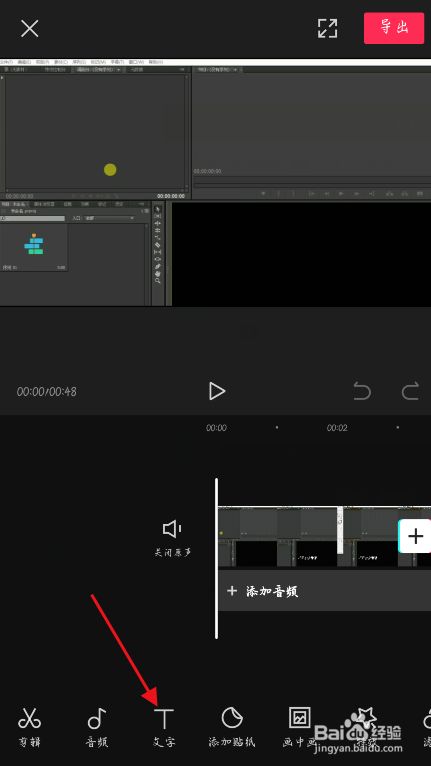Redo the last edit
Screen dimensions: 431x766
[x=410, y=391]
